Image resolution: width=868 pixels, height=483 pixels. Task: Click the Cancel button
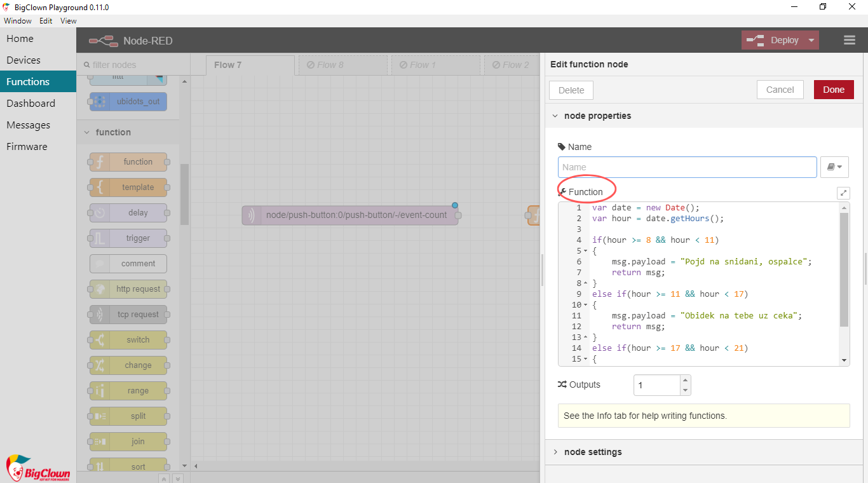780,90
